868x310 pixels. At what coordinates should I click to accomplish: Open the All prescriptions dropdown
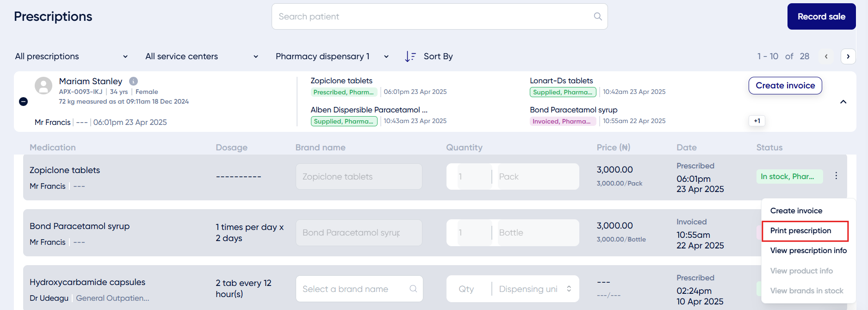coord(71,56)
